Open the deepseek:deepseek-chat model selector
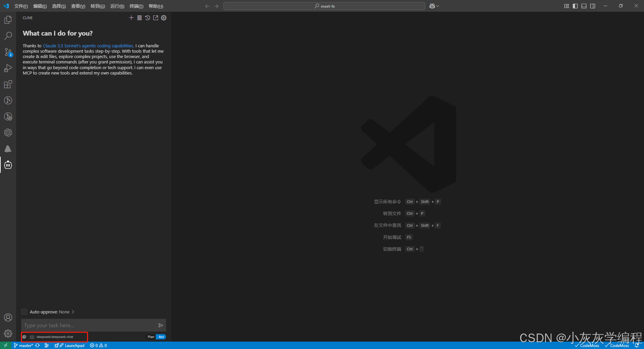The height and width of the screenshot is (349, 644). pyautogui.click(x=55, y=337)
